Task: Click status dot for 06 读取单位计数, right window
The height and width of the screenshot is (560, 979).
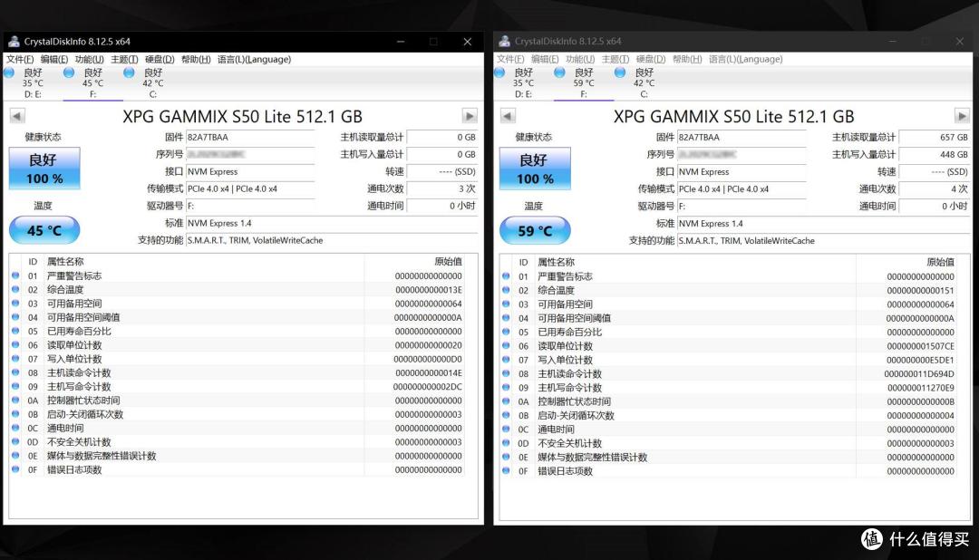Action: [506, 345]
